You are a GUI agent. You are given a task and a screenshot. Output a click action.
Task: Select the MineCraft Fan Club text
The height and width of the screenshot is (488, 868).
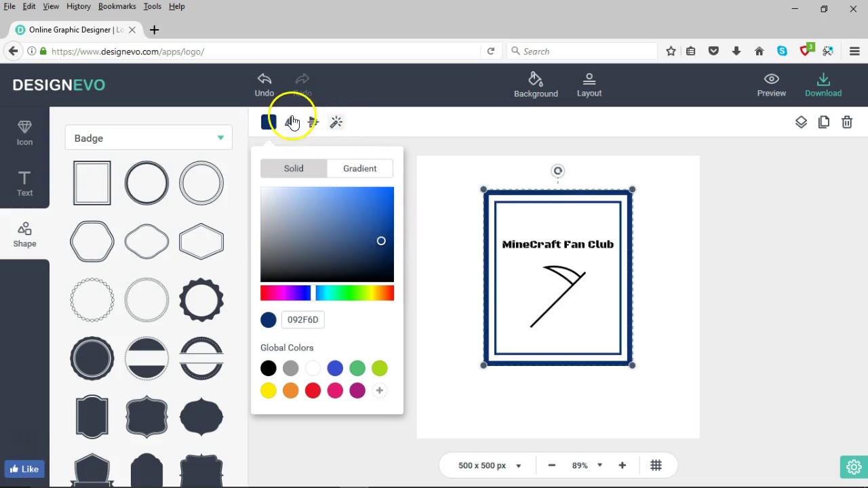[557, 245]
